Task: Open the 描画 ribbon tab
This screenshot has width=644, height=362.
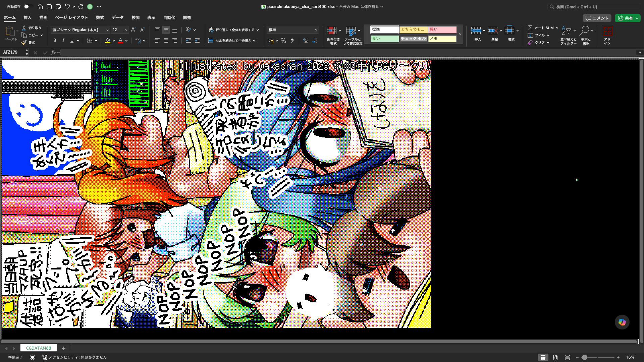Action: click(x=43, y=18)
